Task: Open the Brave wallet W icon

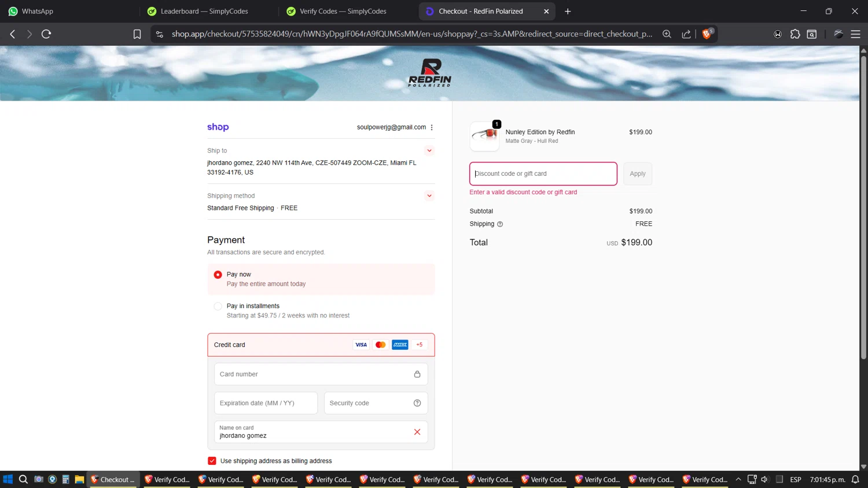Action: (x=778, y=34)
